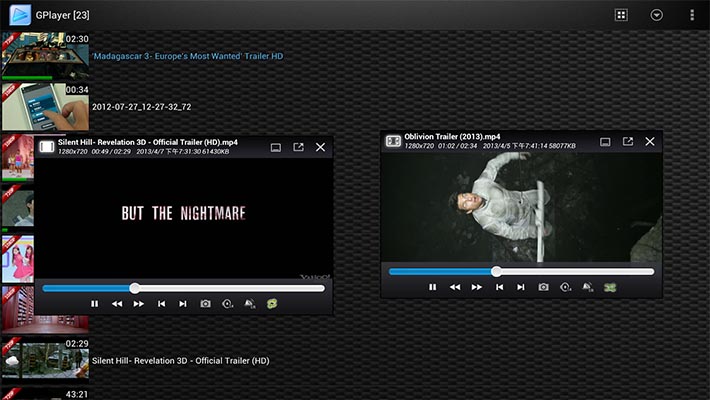The image size is (710, 400).
Task: Go to previous track in Oblivion window
Action: [499, 287]
